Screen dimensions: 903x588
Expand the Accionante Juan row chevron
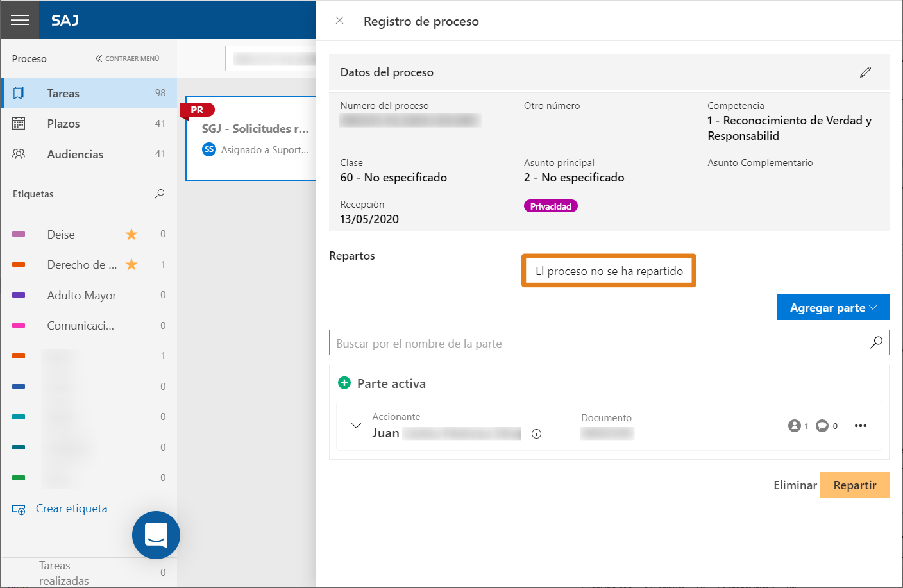point(356,426)
